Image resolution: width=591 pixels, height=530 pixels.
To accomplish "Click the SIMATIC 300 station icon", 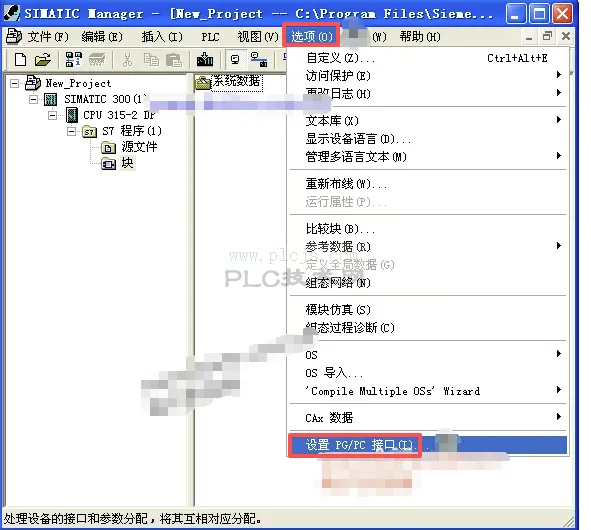I will pyautogui.click(x=51, y=99).
